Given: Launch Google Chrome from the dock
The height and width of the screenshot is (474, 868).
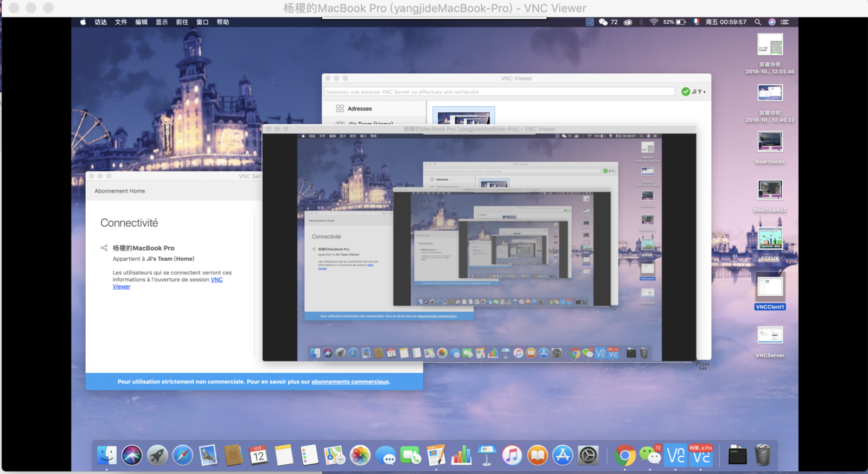Looking at the screenshot, I should (x=624, y=456).
